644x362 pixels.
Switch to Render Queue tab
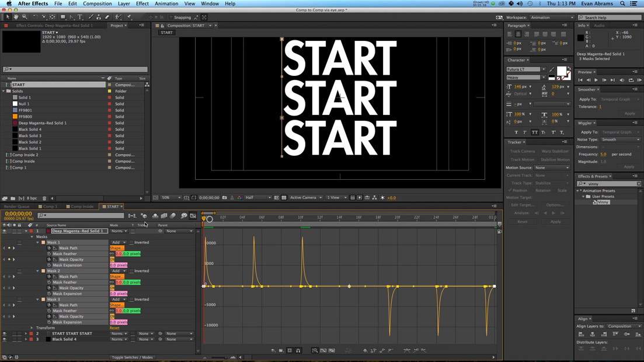click(16, 207)
